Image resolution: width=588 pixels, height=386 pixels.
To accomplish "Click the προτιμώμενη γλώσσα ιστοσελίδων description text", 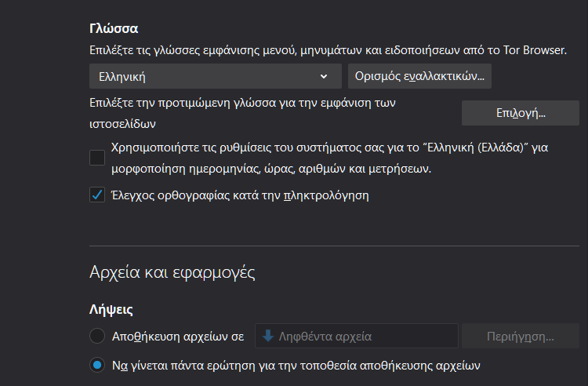I will (x=242, y=113).
